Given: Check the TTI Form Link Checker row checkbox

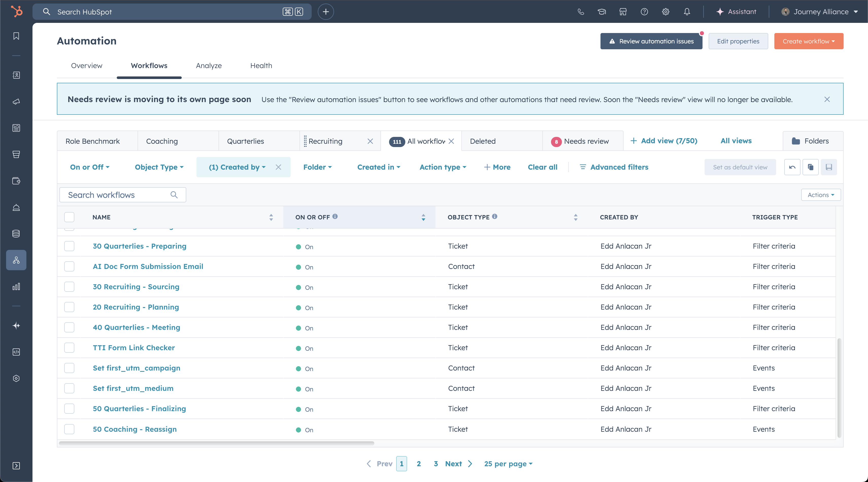Looking at the screenshot, I should pos(69,347).
